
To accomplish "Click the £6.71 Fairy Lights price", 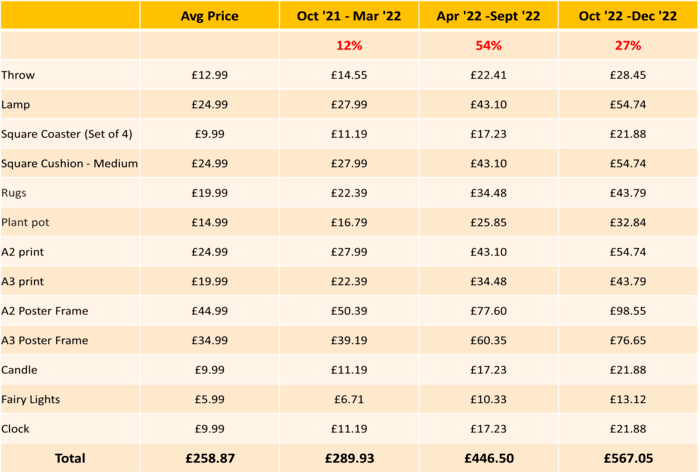I will point(349,399).
